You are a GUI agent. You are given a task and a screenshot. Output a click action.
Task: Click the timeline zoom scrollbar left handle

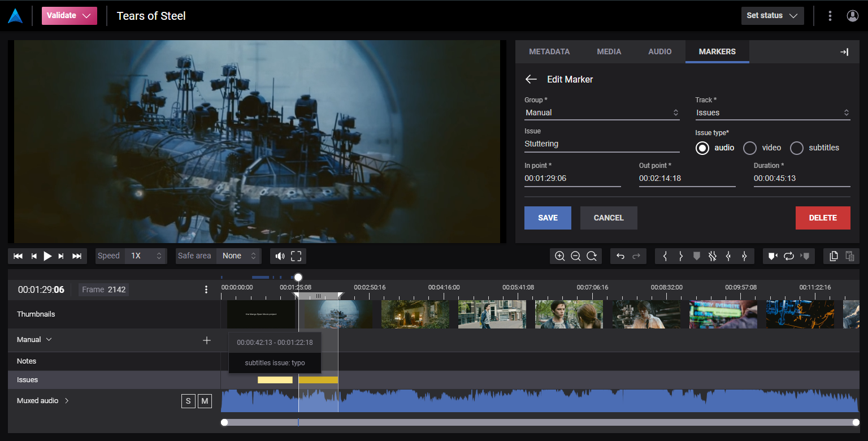coord(224,422)
